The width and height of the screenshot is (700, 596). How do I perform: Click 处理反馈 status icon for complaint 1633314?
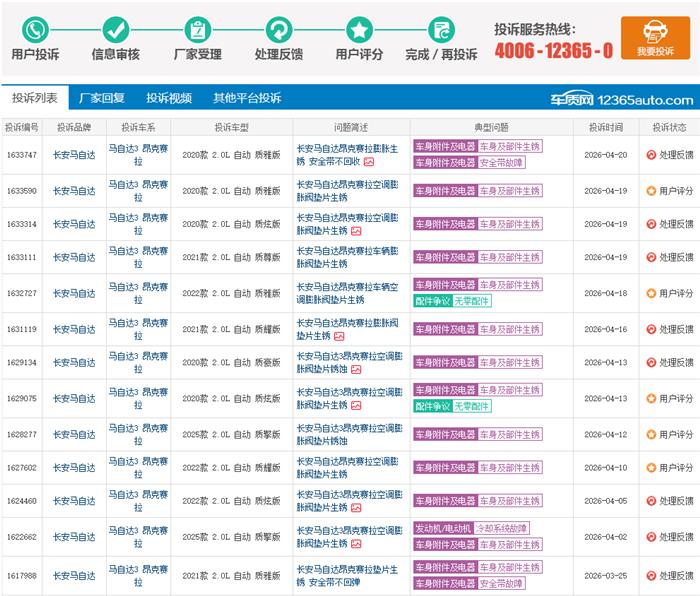point(651,224)
